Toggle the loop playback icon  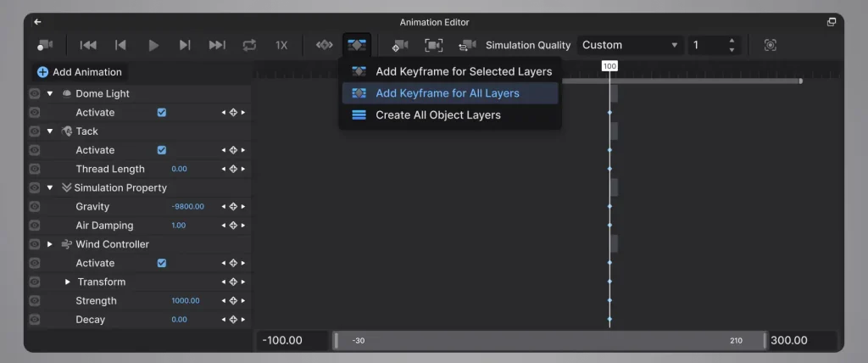(250, 46)
